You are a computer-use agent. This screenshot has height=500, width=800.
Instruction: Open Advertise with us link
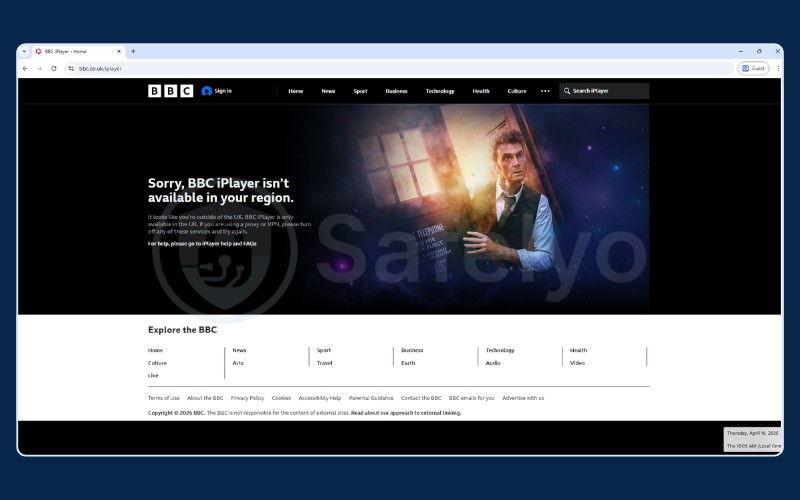click(523, 398)
